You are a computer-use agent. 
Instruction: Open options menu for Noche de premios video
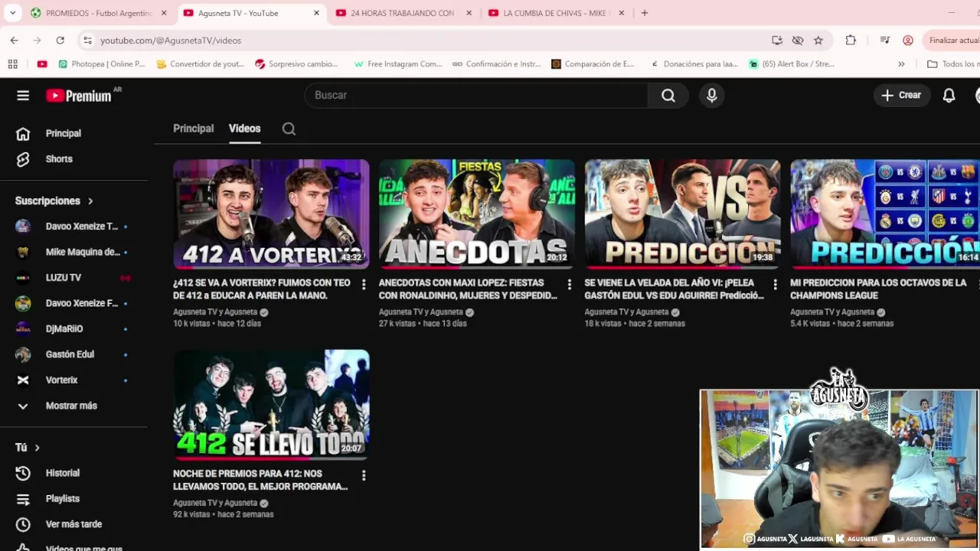364,475
